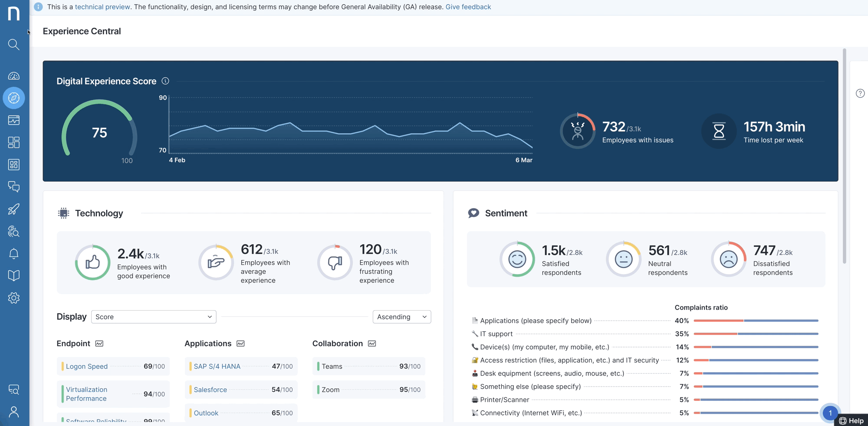
Task: Open the Ascending sort order dropdown
Action: pos(401,317)
